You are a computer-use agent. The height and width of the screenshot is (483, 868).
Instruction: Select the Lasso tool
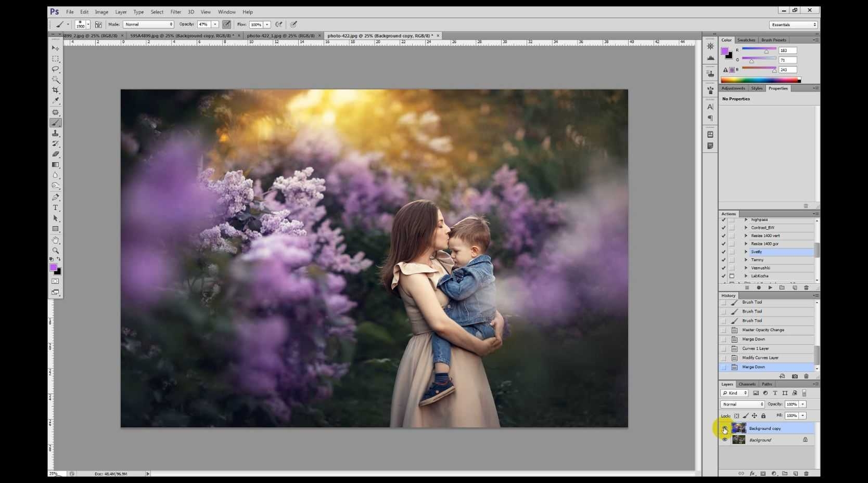pos(56,69)
